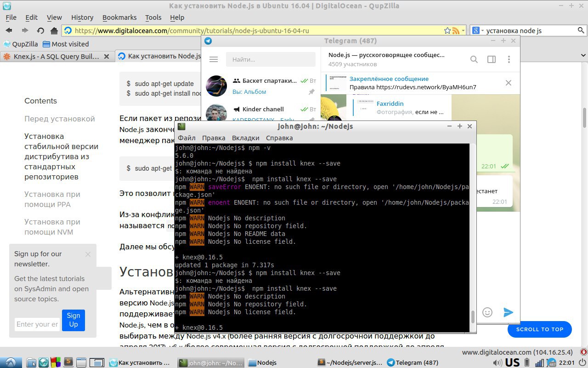Click the newsletter email input field
Screen dimensions: 588x368
[37, 324]
